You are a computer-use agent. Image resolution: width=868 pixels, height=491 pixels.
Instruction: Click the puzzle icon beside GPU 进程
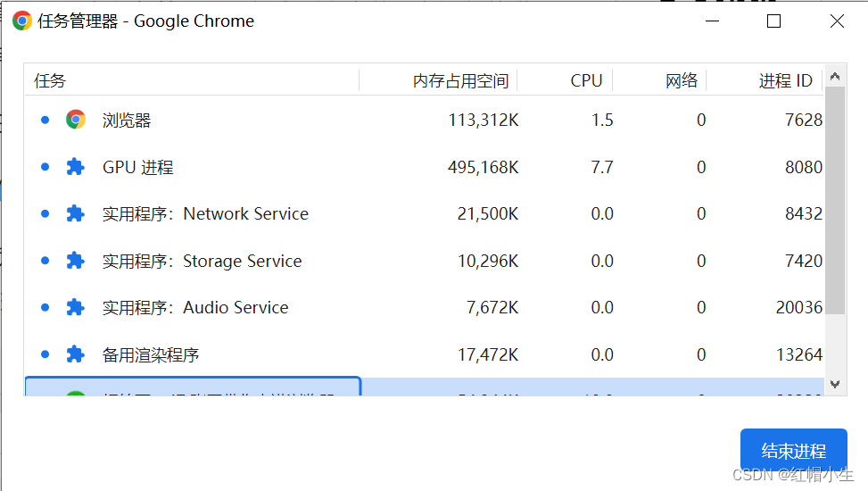pos(75,167)
